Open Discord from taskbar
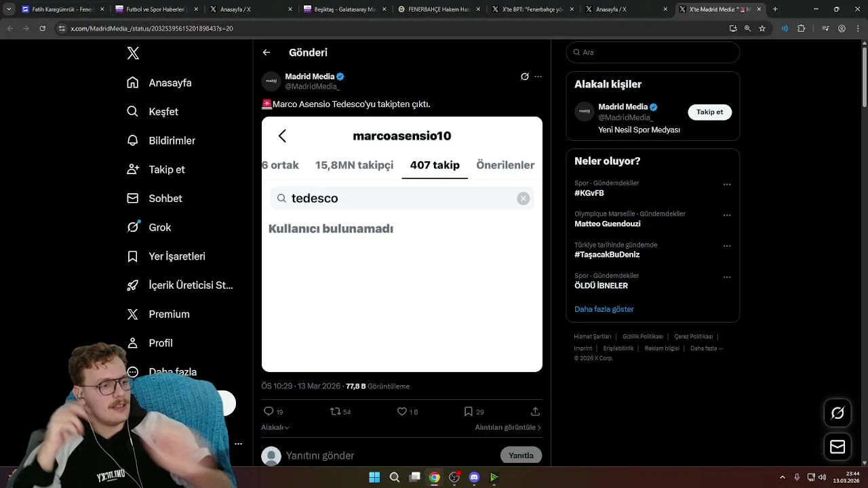Screen dimensions: 868x488 coord(474,477)
